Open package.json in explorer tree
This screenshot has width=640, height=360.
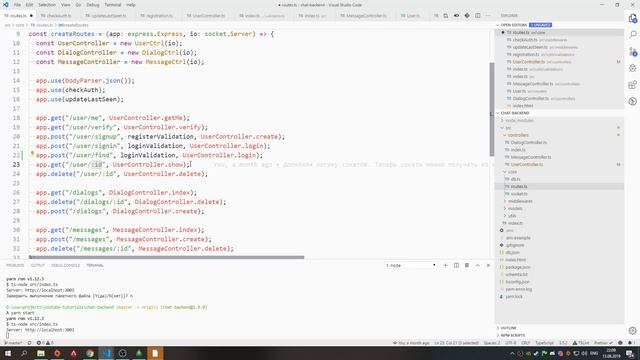point(559,267)
